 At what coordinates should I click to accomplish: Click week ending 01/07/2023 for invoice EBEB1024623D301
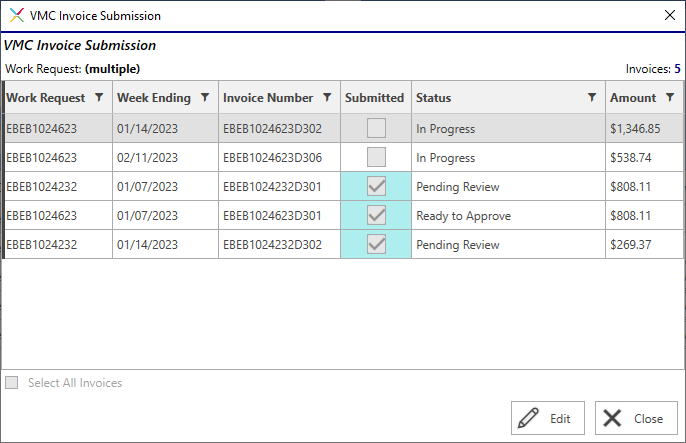coord(165,215)
